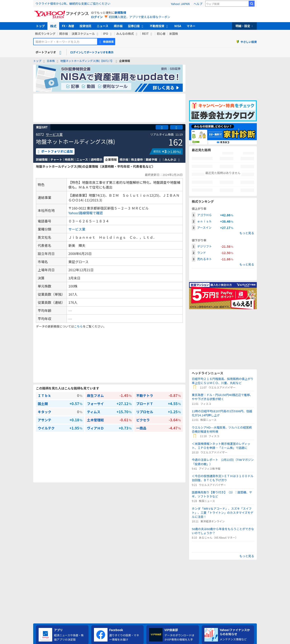Screen dimensions: 290x644
Task: Expand the 不動産投資 menu dropdown
Action: click(x=167, y=26)
